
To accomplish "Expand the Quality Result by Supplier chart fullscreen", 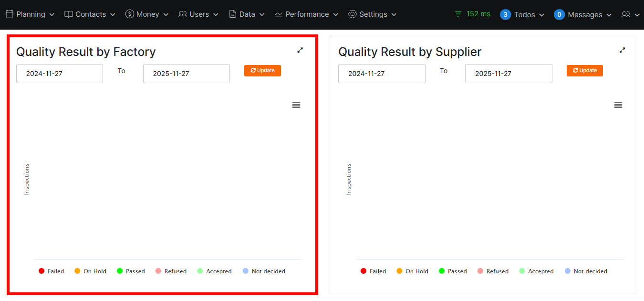I will (x=622, y=50).
